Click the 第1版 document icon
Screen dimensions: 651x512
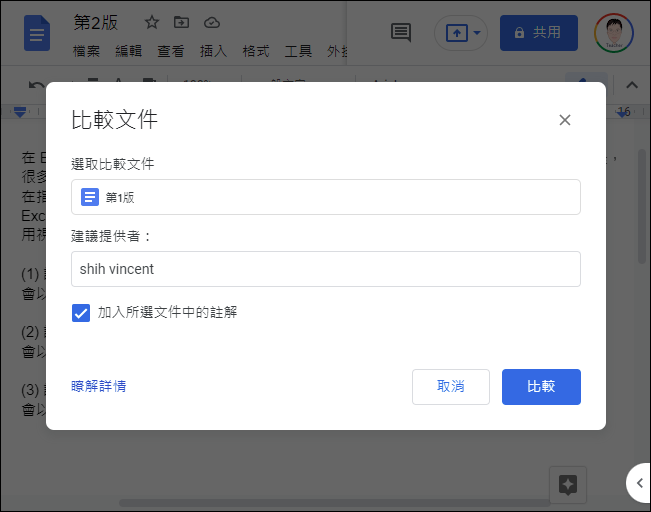point(90,197)
